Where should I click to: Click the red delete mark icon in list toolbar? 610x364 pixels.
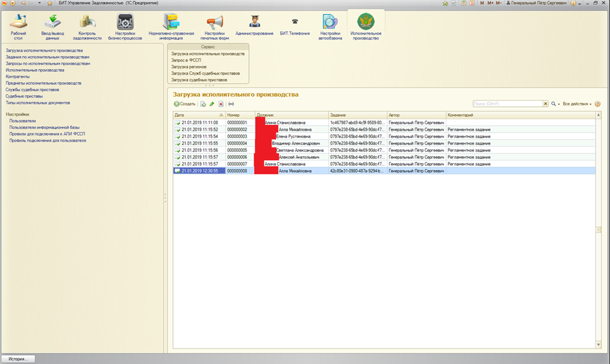tap(221, 104)
